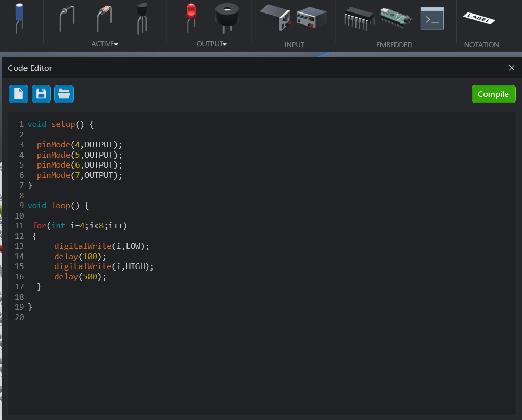Place cursor on void loop() line
522x420 pixels.
(58, 206)
